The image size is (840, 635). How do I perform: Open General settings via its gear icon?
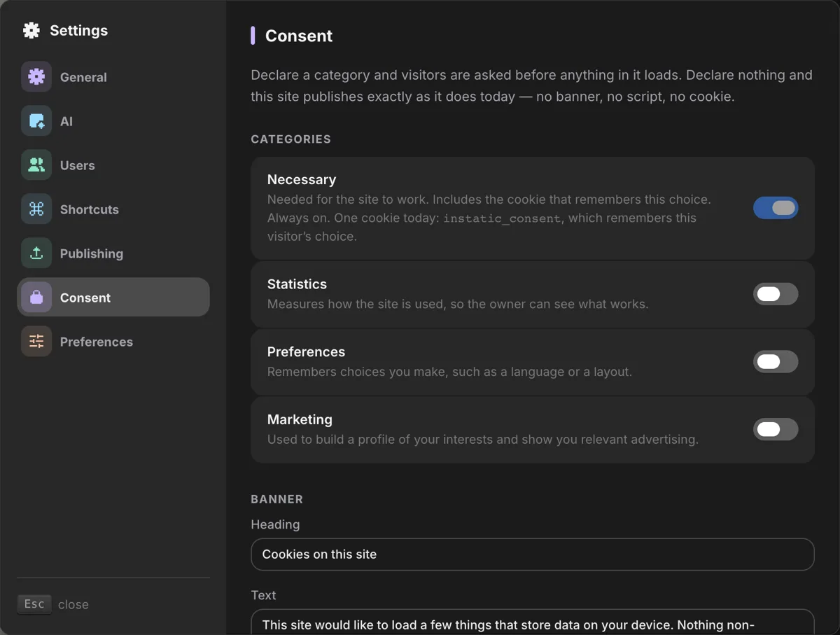pyautogui.click(x=36, y=77)
